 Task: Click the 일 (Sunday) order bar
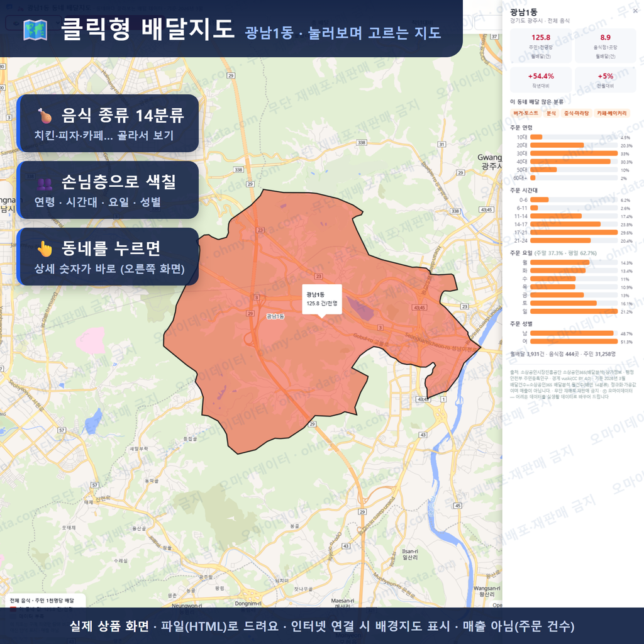click(574, 311)
